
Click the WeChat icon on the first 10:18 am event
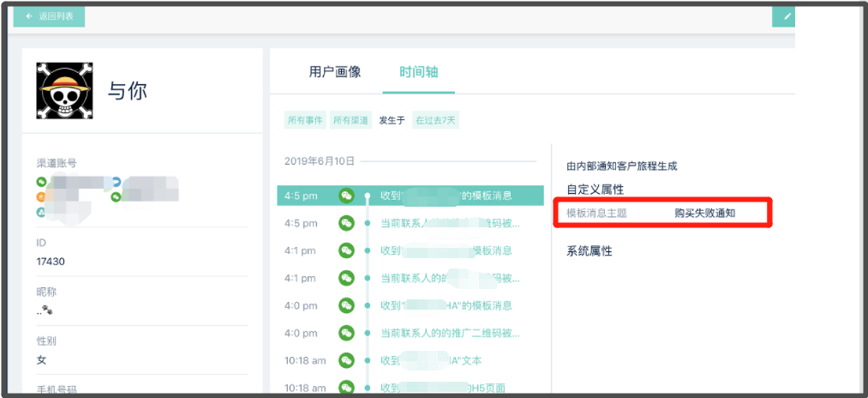coord(346,360)
